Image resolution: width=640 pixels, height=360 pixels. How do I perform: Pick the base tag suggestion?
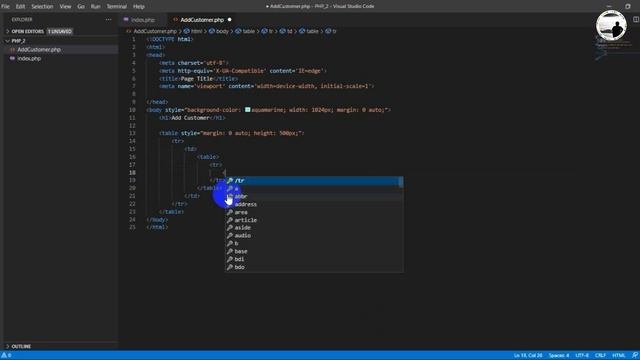tap(314, 251)
